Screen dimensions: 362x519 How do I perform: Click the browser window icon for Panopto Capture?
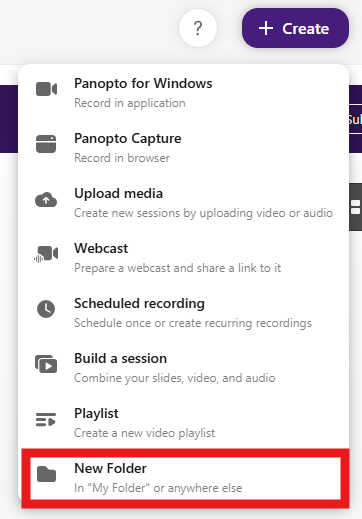[x=46, y=144]
